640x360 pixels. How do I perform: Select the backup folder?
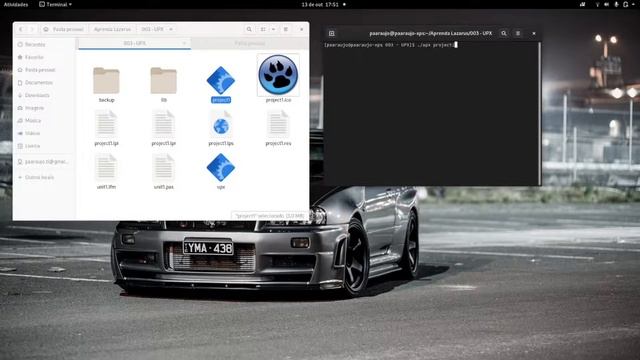click(x=106, y=84)
